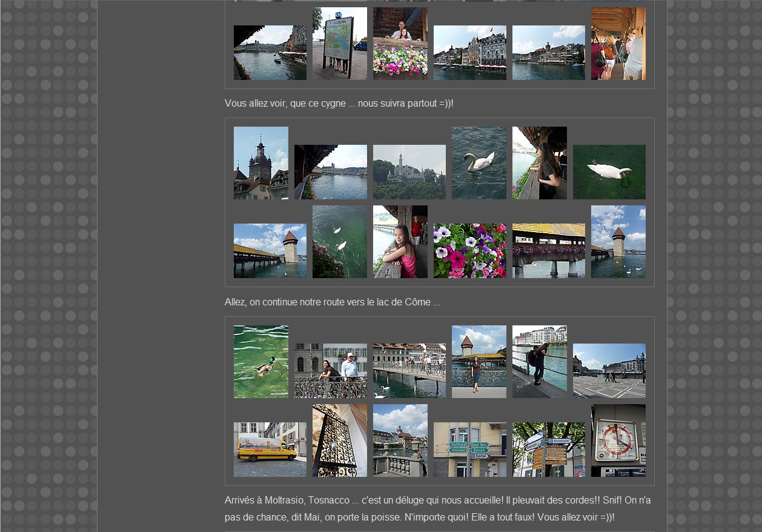Open the clock tower photo

[260, 163]
